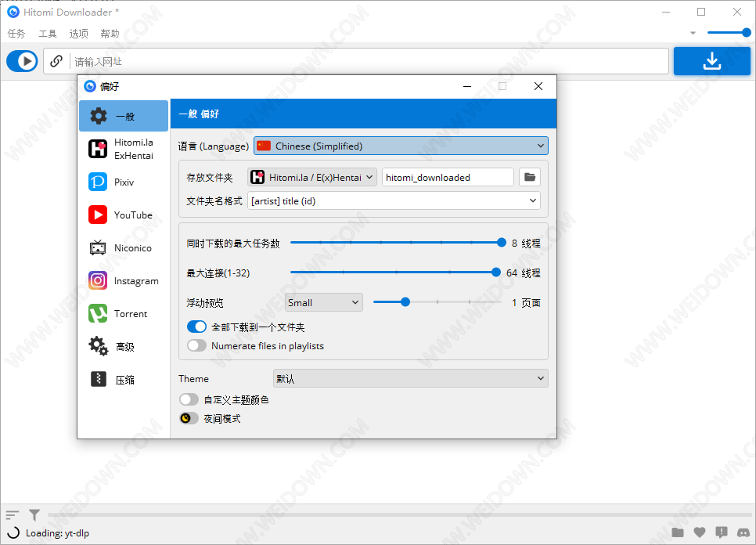Image resolution: width=756 pixels, height=545 pixels.
Task: Click the loading spinner icon in status bar
Action: point(13,532)
